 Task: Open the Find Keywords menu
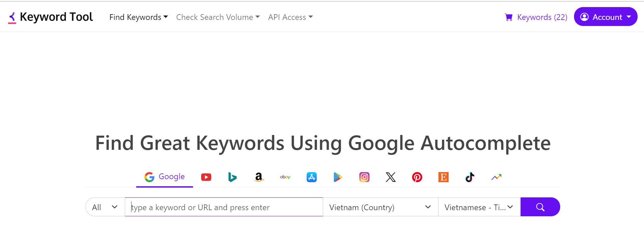[139, 17]
